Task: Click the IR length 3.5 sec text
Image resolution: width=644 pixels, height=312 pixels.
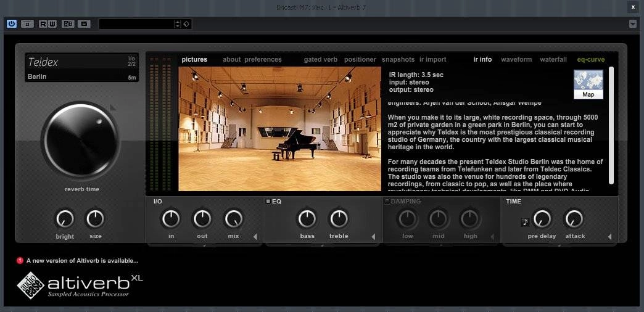Action: pos(416,75)
